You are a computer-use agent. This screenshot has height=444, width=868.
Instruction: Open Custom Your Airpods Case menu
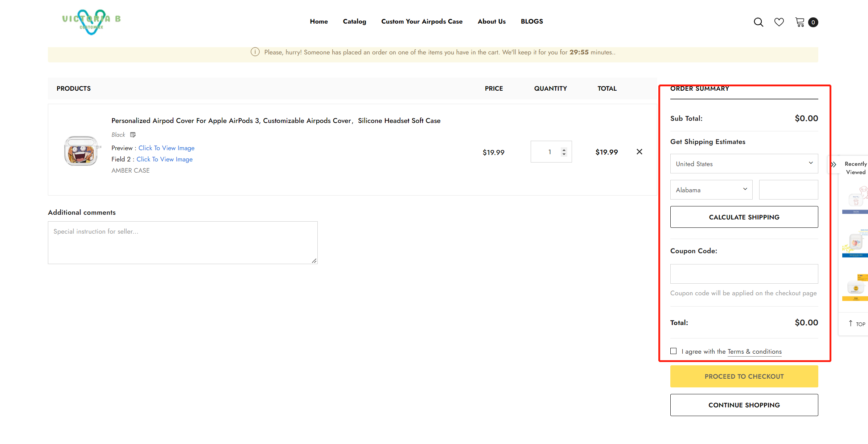[x=421, y=21]
